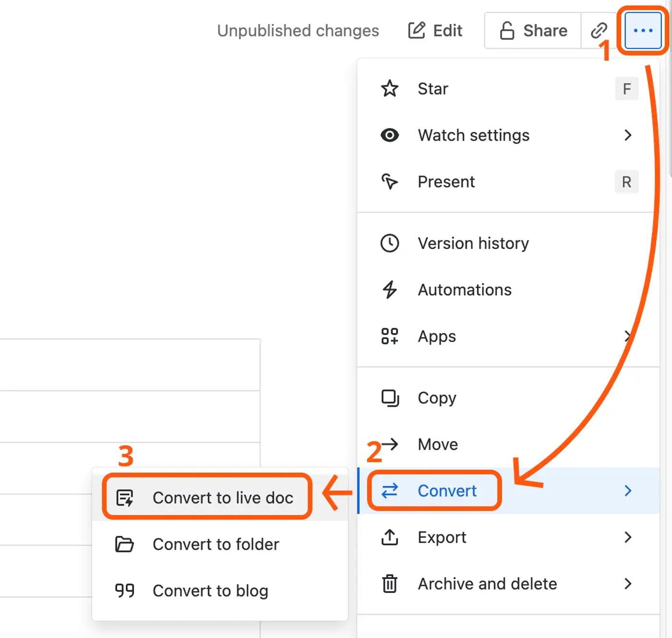
Task: Expand the Convert submenu chevron
Action: tap(628, 491)
